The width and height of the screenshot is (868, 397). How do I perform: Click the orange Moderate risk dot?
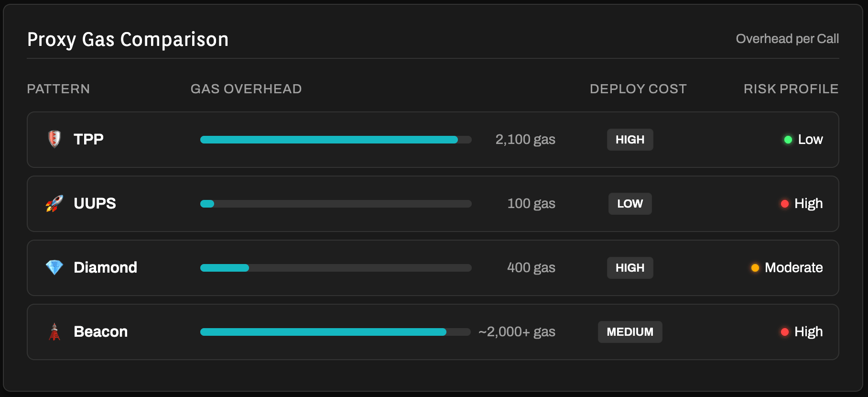pyautogui.click(x=755, y=268)
